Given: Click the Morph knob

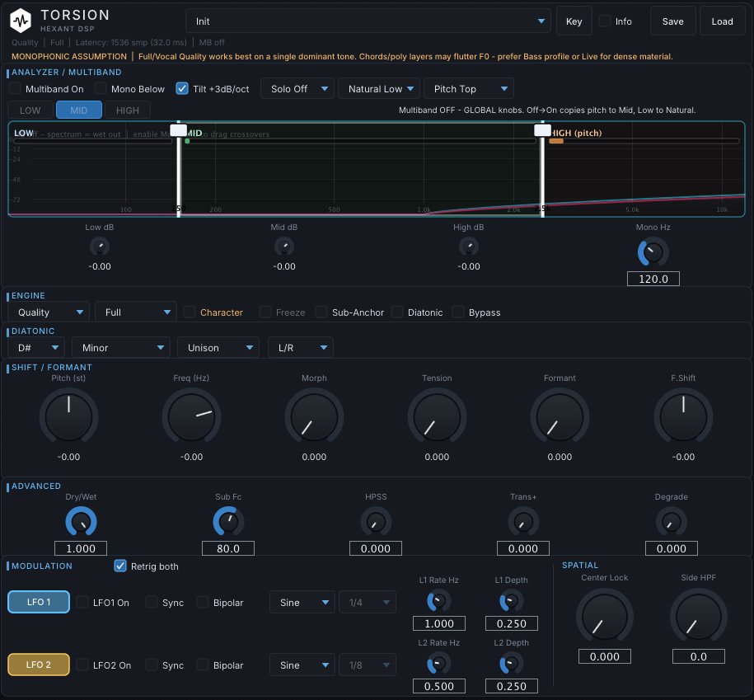Looking at the screenshot, I should point(314,416).
